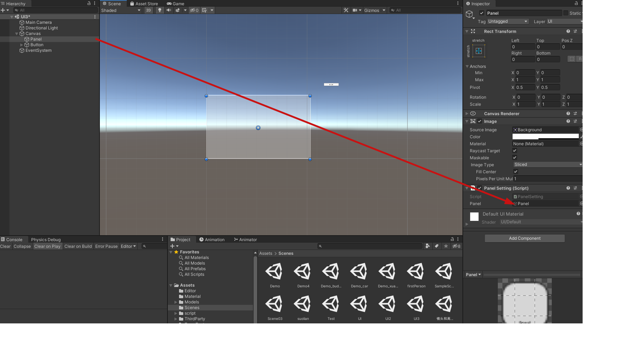Click the hidden objects count icon in Scene toolbar

click(194, 10)
